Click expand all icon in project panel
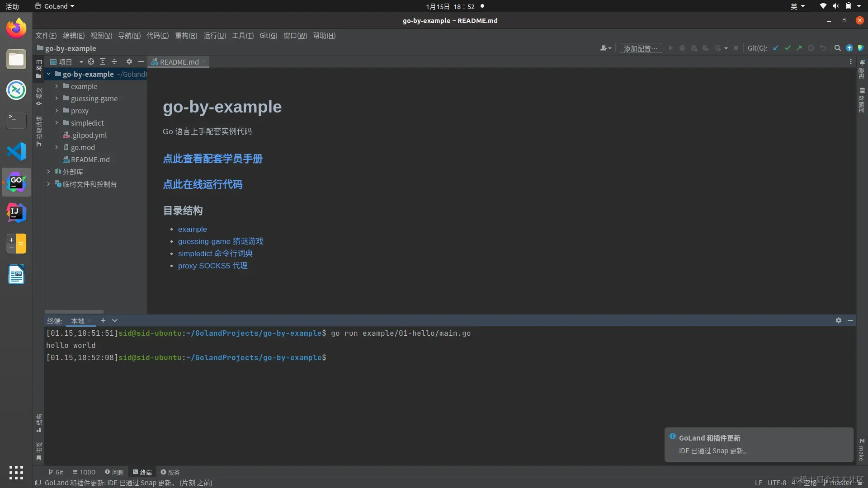The height and width of the screenshot is (488, 868). click(103, 61)
